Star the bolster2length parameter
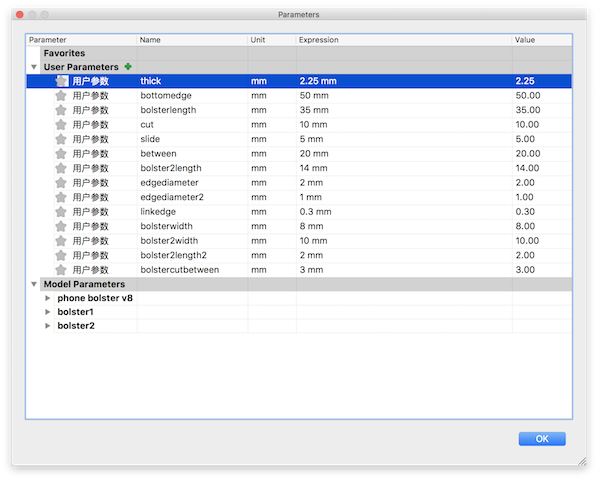 click(61, 168)
